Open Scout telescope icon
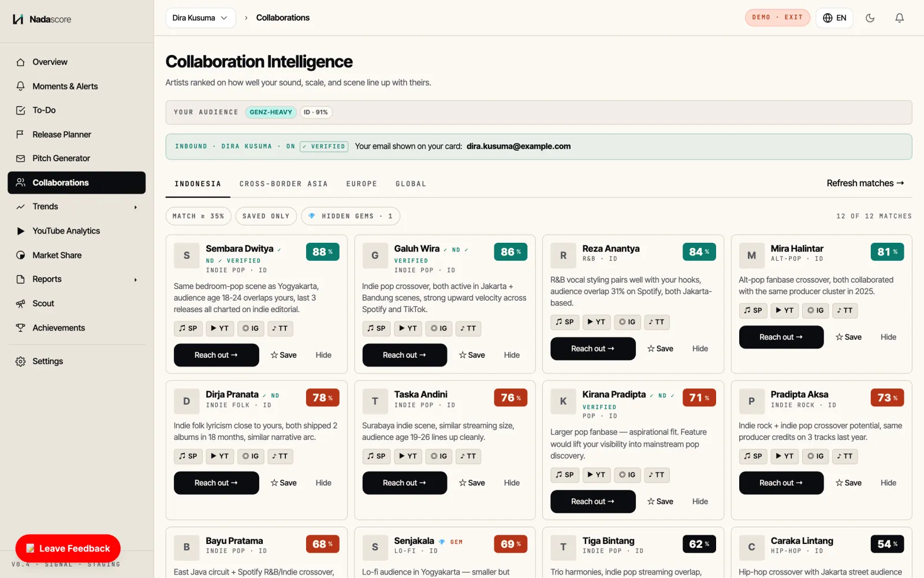 21,303
